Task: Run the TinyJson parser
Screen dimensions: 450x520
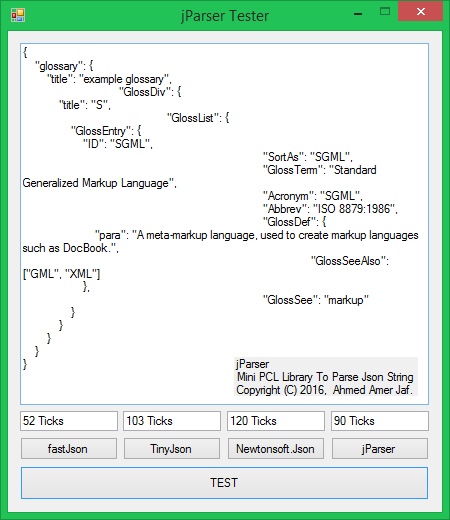Action: pyautogui.click(x=172, y=449)
